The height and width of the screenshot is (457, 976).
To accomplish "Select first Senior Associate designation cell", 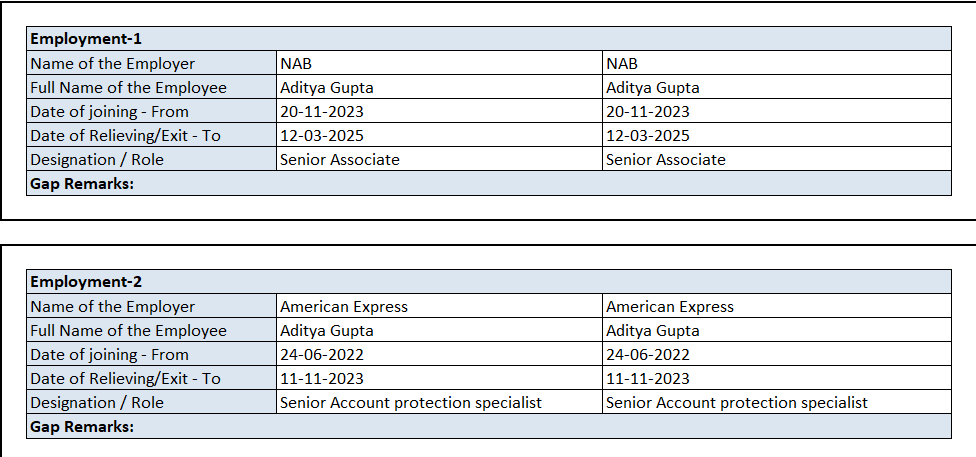I will tap(439, 159).
